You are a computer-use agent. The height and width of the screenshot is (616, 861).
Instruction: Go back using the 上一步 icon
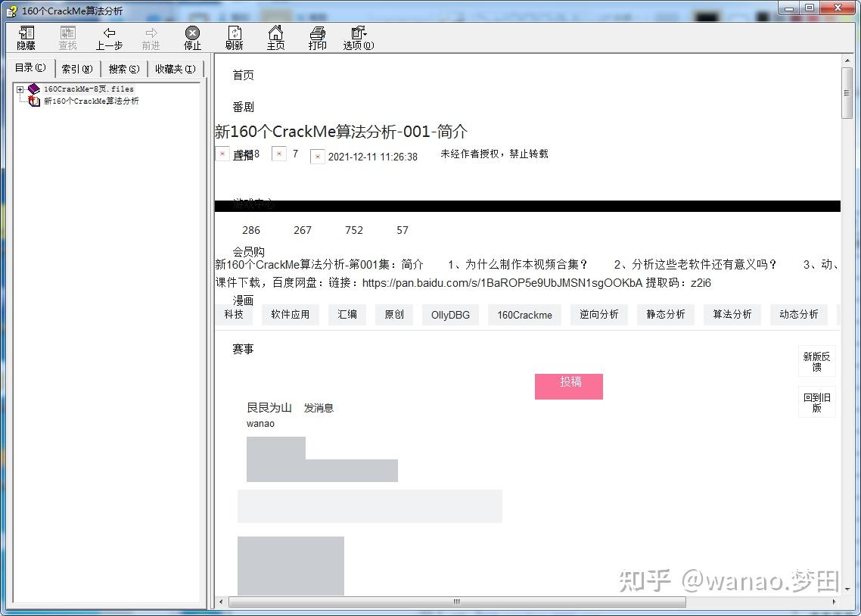[109, 36]
